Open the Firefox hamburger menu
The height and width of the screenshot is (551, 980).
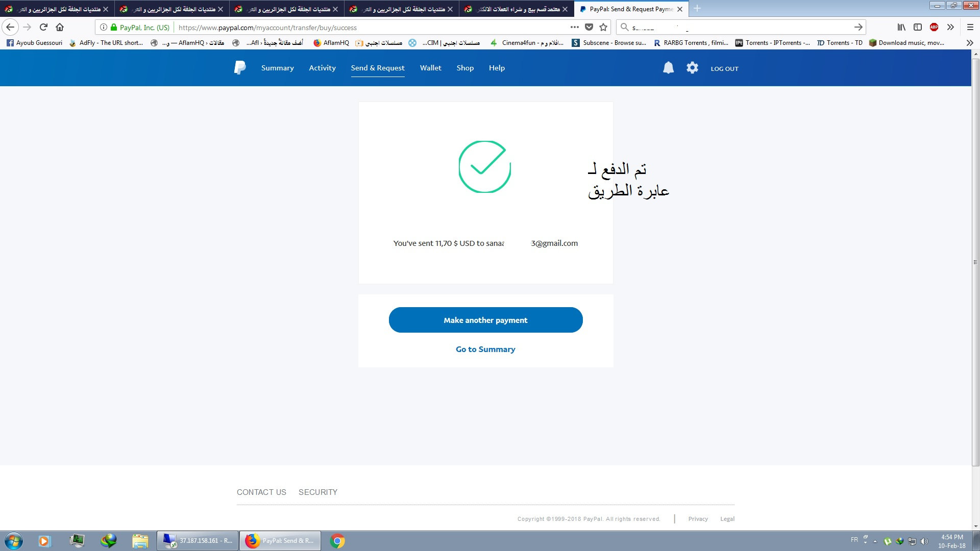(970, 27)
